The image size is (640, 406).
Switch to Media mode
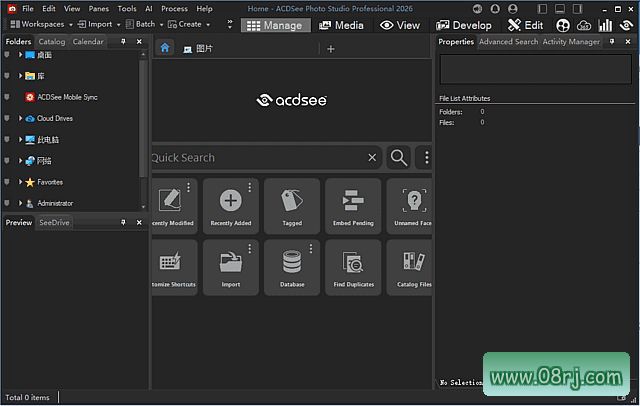[x=341, y=25]
